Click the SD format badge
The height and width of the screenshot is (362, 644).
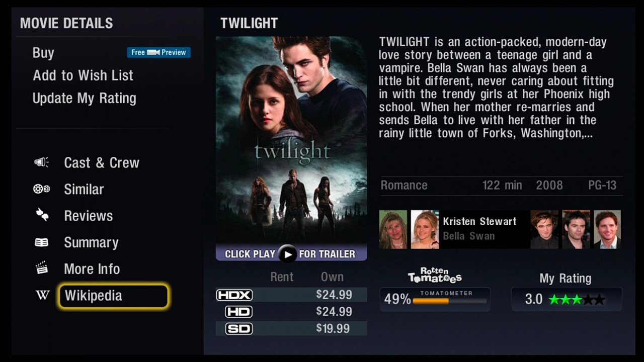pos(238,329)
